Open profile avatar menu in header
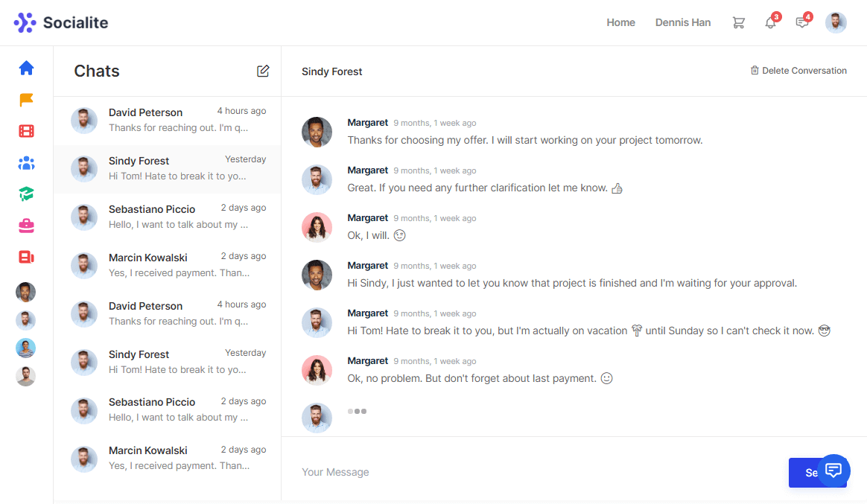The width and height of the screenshot is (867, 504). [x=836, y=23]
